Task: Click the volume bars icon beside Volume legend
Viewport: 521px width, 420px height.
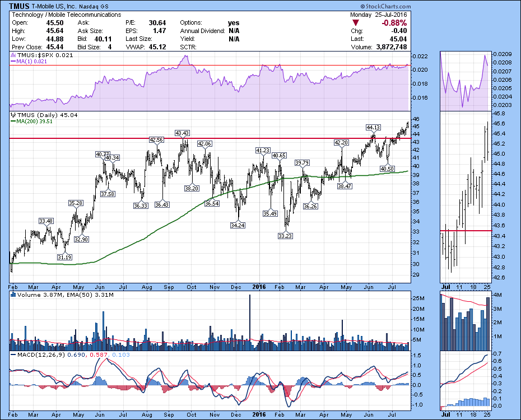Action: pyautogui.click(x=13, y=295)
